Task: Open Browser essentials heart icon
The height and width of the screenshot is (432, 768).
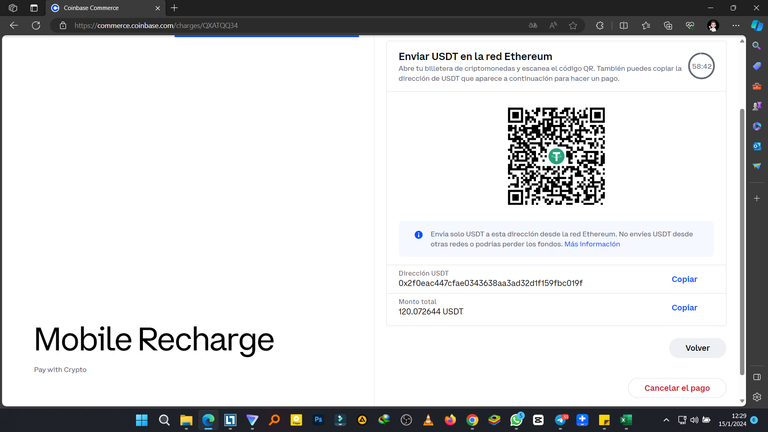Action: click(690, 25)
